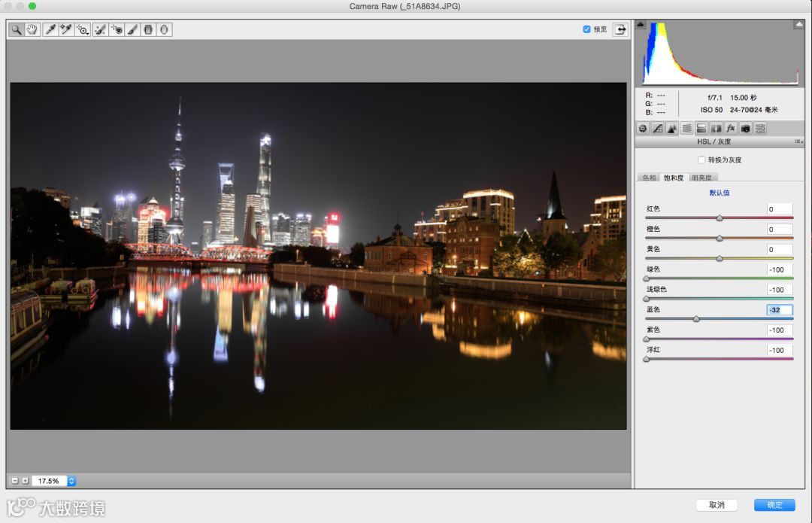Click the 浅绿色 saturation slider handle
812x523 pixels.
point(647,299)
